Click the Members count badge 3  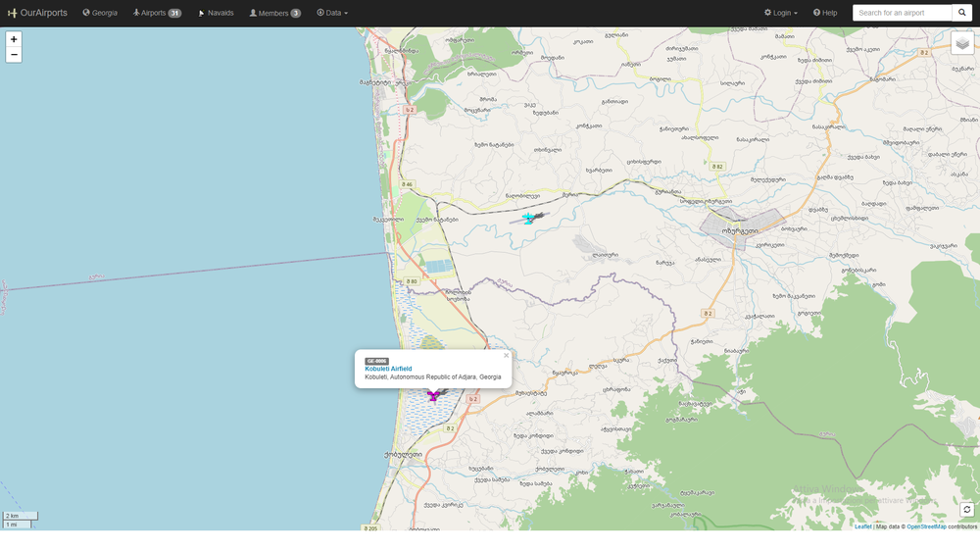296,13
